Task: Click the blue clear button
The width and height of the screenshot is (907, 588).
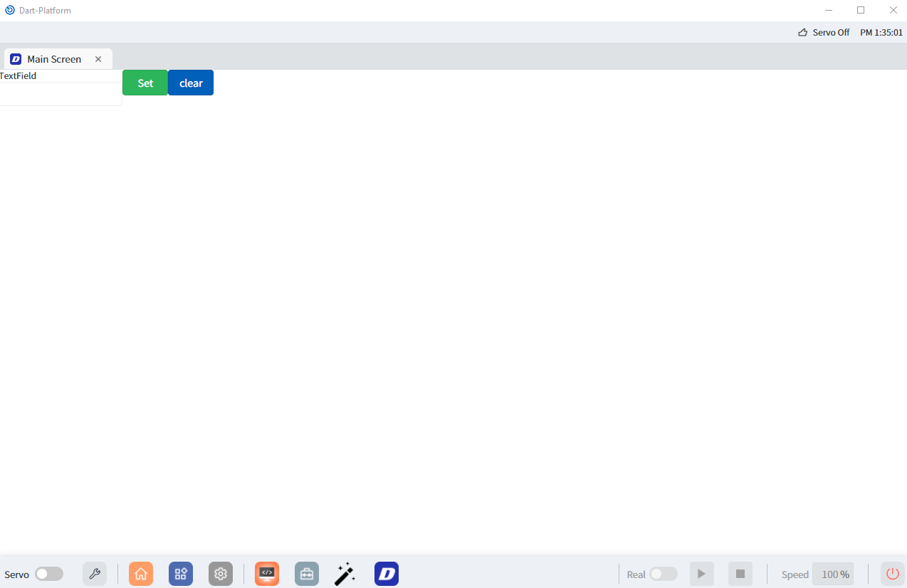Action: click(191, 83)
